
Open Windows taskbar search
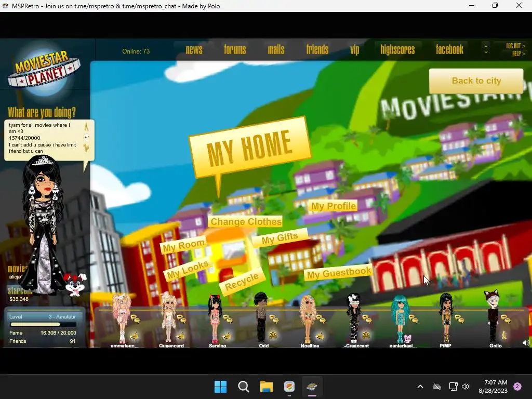(x=243, y=387)
